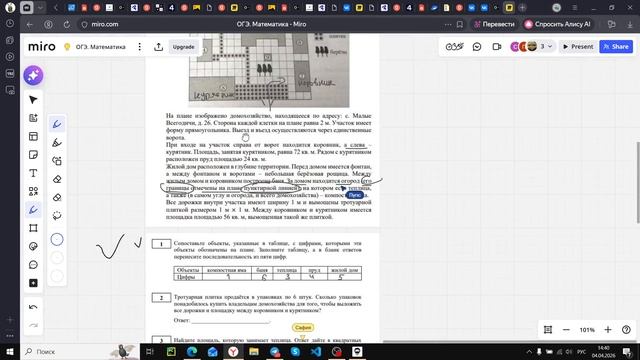
Task: Select the cursor selection tool
Action: 33,100
